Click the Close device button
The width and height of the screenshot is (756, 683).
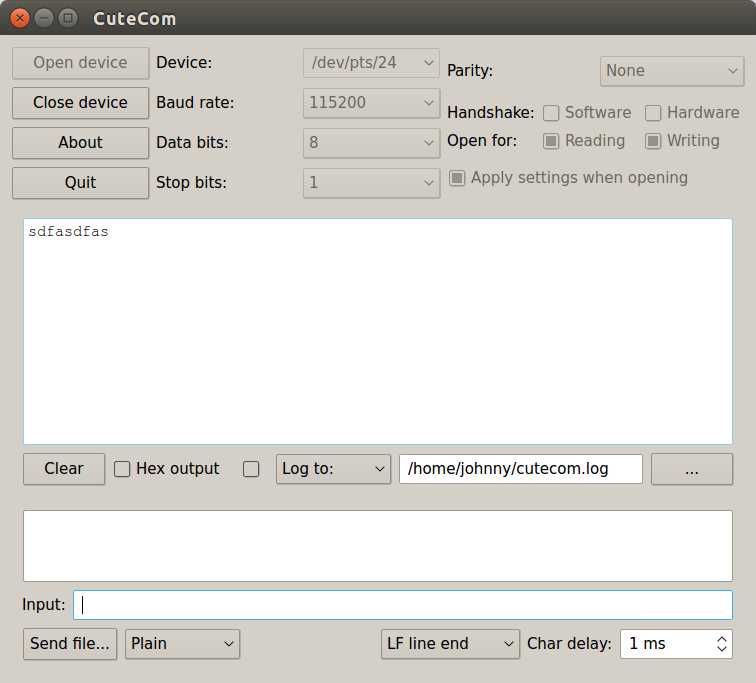[81, 103]
